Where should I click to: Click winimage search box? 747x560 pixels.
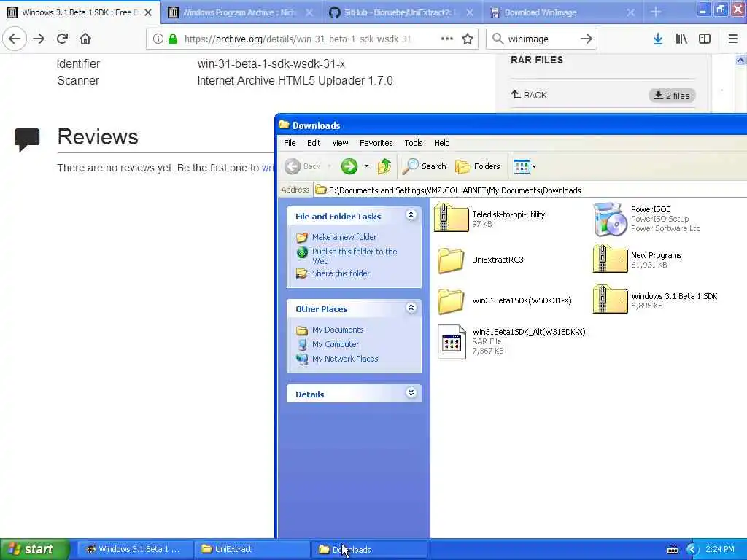click(x=541, y=39)
